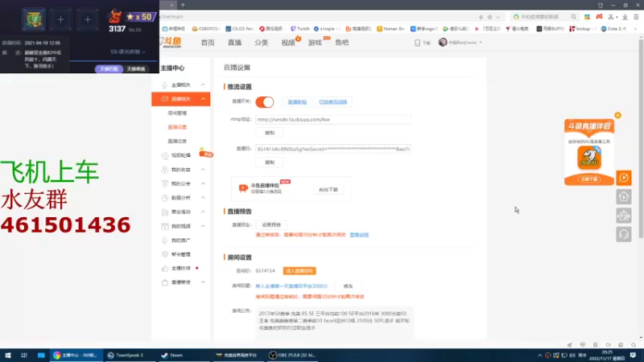Toggle the live broadcast on/off switch
The image size is (644, 362).
[x=265, y=102]
